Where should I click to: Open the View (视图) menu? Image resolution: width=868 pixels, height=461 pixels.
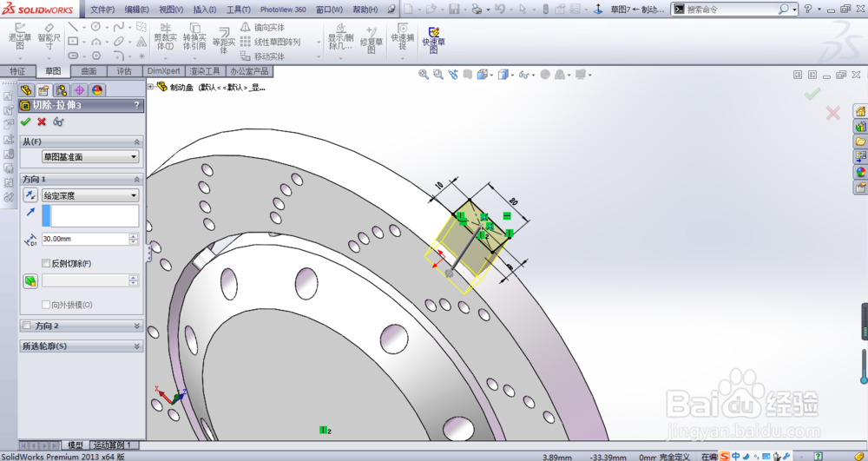(x=171, y=10)
